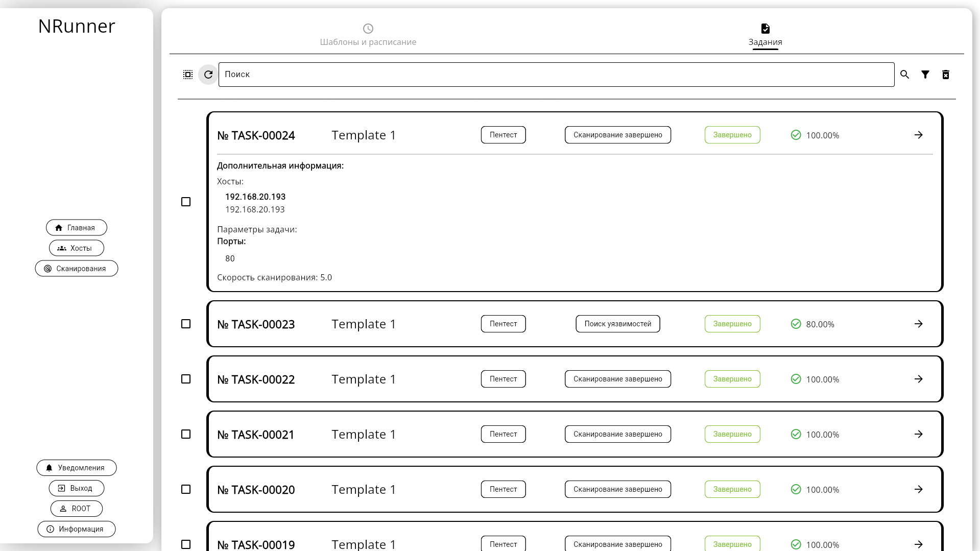Click green check icon of TASK-00021
Screen dimensions: 980x551
pos(796,434)
